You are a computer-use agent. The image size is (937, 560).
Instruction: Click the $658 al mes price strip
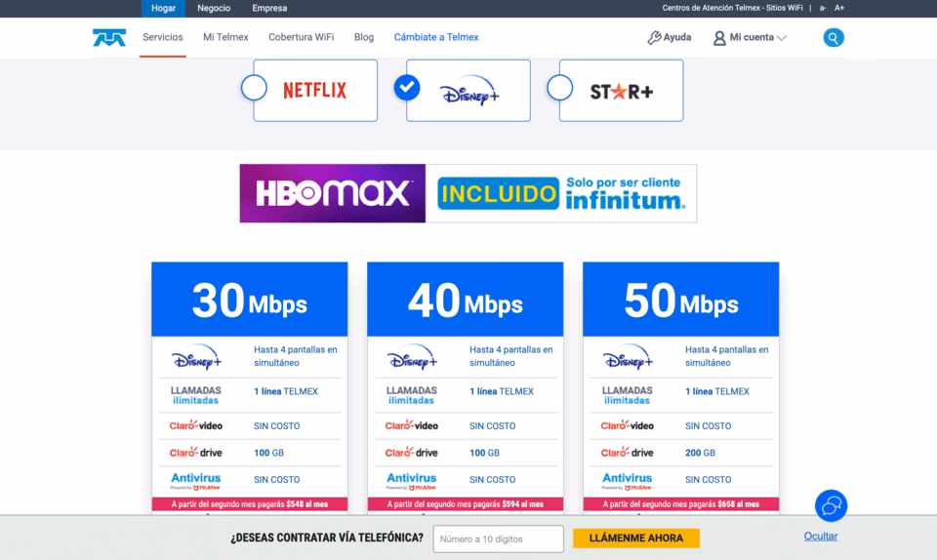click(680, 503)
